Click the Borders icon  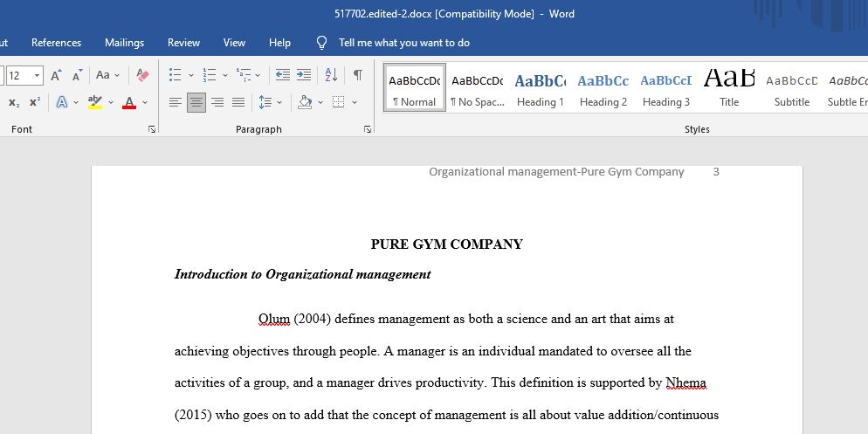pyautogui.click(x=338, y=102)
